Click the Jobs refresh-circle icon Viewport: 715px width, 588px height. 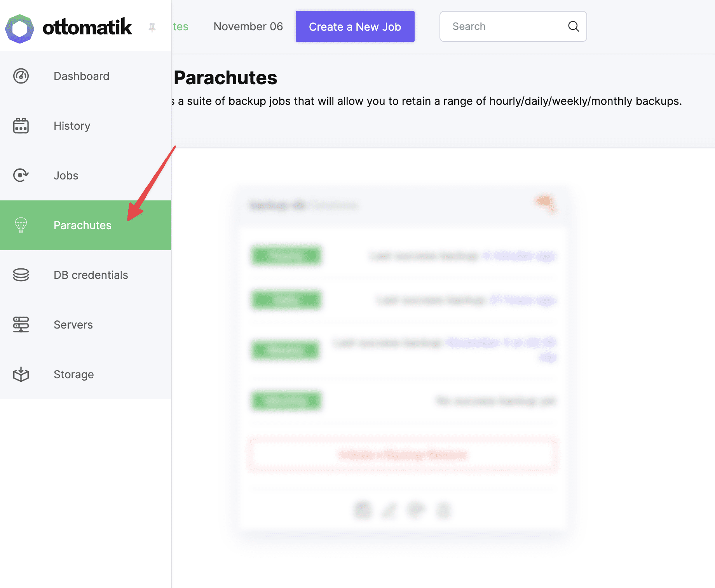[x=21, y=176]
